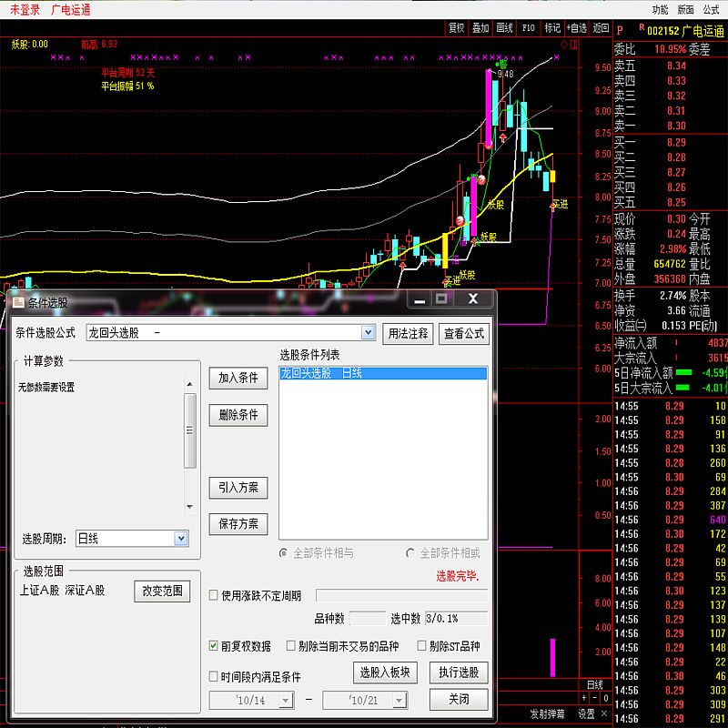Add stock via +自选 button
The width and height of the screenshot is (728, 728).
tap(576, 28)
